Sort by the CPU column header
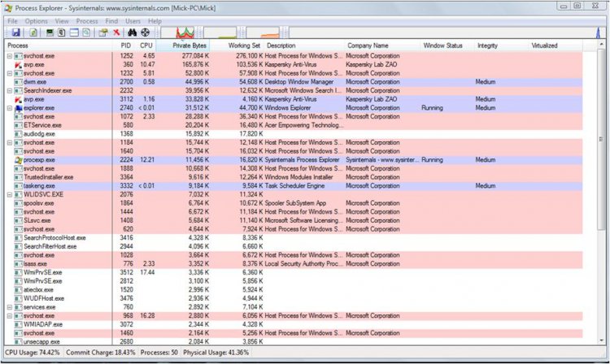This screenshot has height=364, width=610. pyautogui.click(x=146, y=45)
